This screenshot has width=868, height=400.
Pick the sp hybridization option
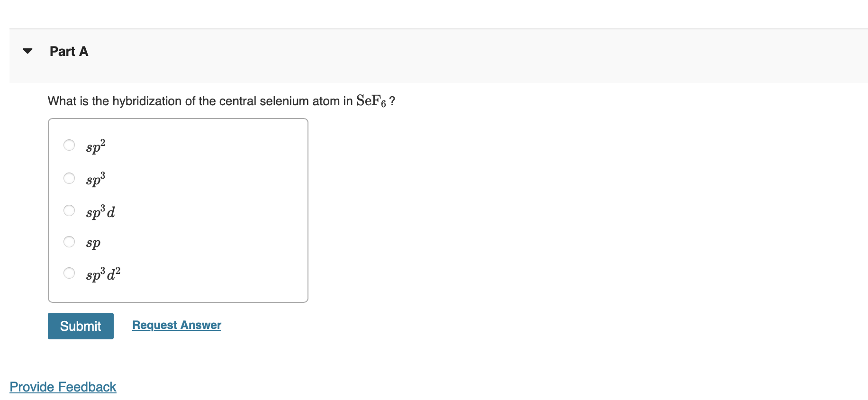[x=69, y=242]
